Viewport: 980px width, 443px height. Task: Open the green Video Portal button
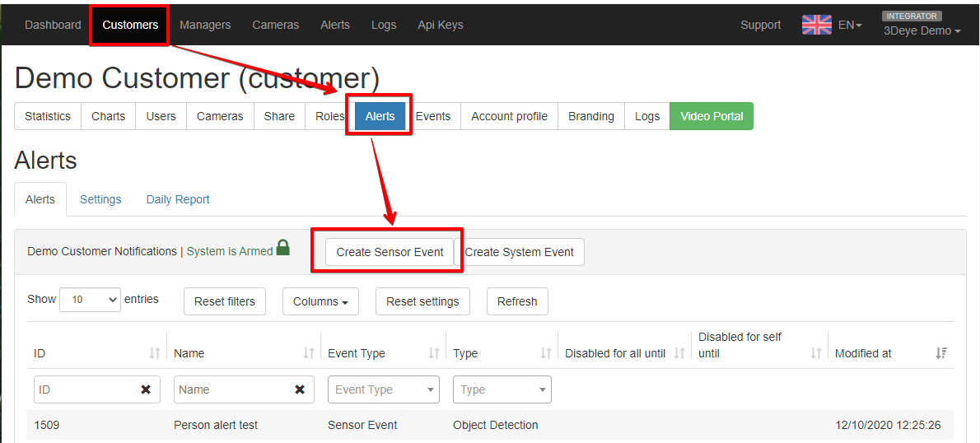(x=712, y=116)
